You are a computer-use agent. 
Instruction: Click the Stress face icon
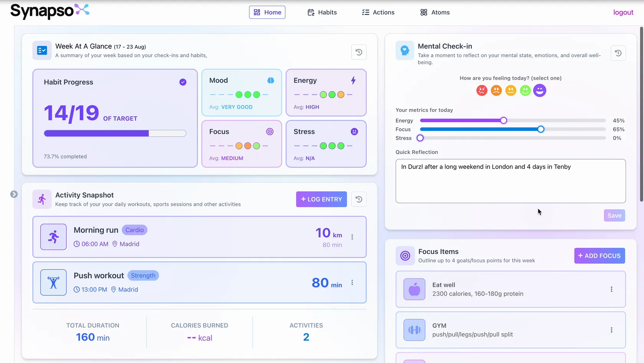coord(355,131)
